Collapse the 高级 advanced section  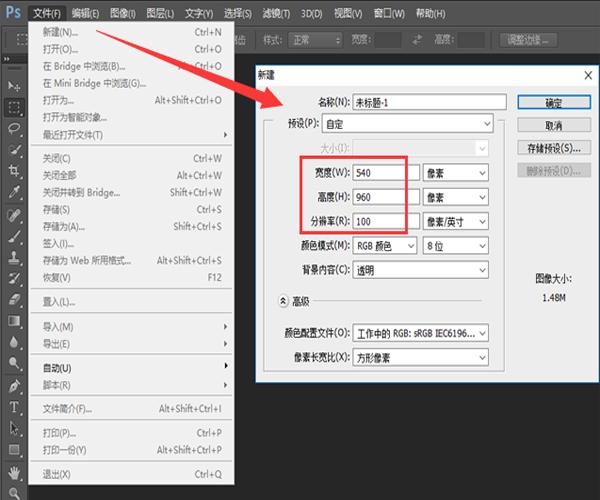coord(282,300)
